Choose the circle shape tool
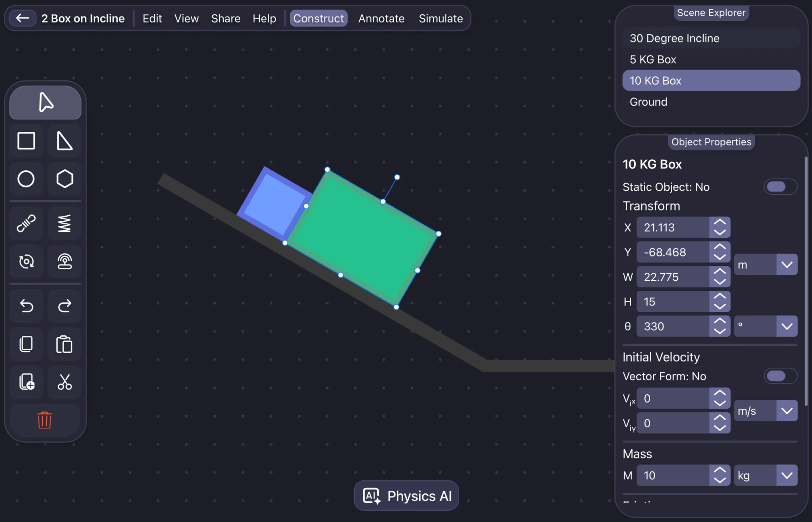This screenshot has width=812, height=522. (26, 179)
